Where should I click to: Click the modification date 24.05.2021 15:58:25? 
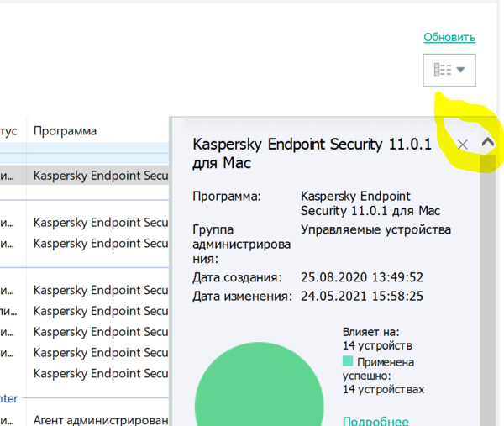click(x=361, y=296)
